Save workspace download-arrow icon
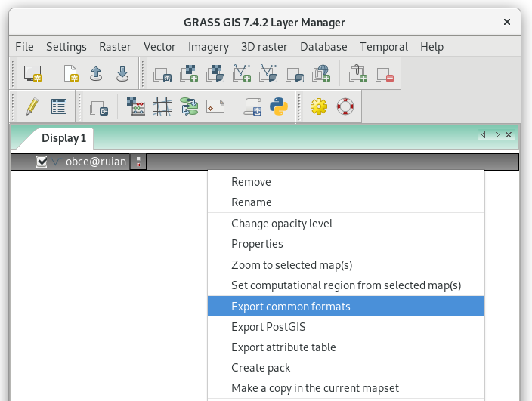This screenshot has height=401, width=532. pos(122,73)
